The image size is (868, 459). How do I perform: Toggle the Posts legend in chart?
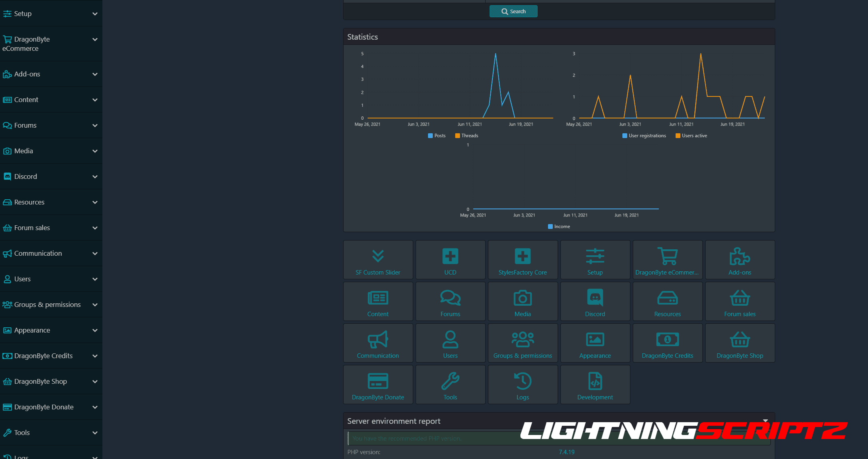pos(436,136)
